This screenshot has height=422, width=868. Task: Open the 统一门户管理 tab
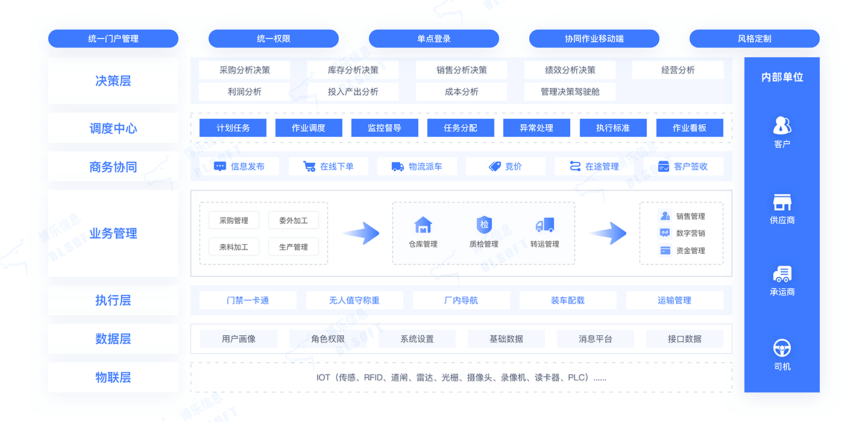tap(113, 39)
